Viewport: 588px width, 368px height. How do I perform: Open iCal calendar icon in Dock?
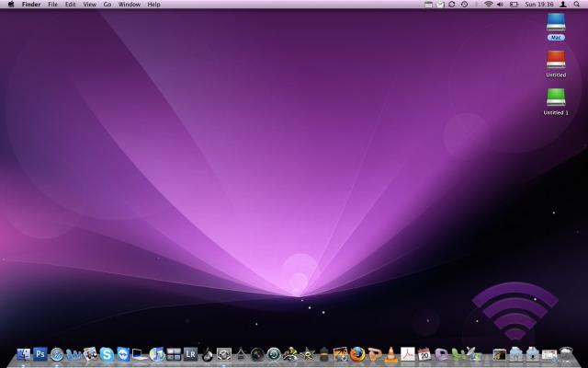[x=424, y=354]
